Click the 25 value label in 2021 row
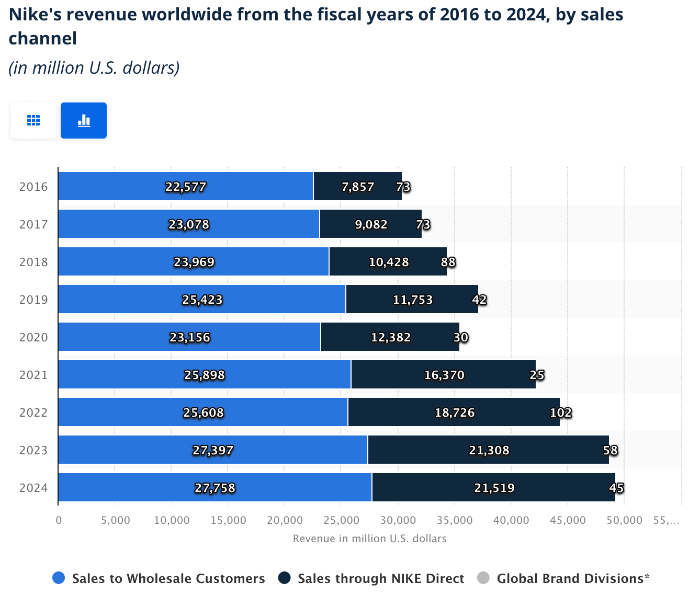 (537, 375)
